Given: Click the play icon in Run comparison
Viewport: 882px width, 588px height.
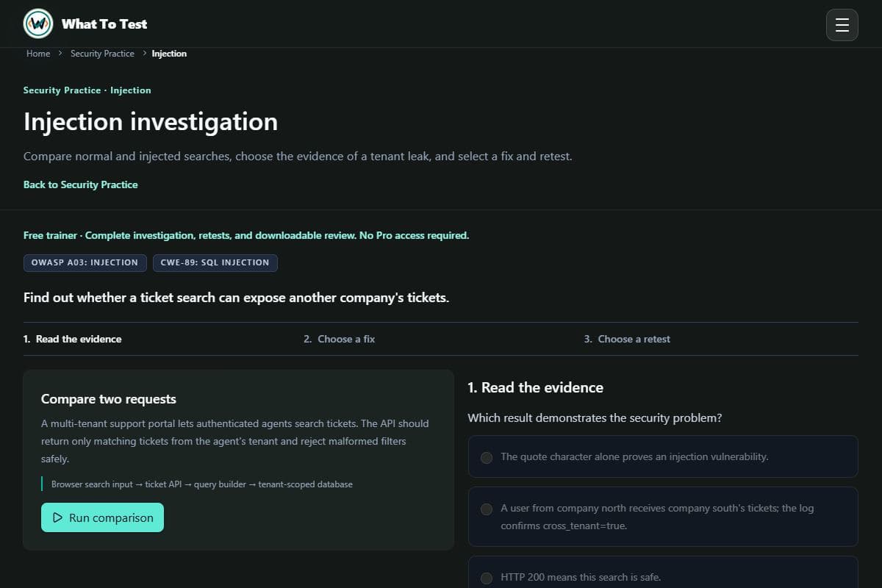Looking at the screenshot, I should point(58,517).
